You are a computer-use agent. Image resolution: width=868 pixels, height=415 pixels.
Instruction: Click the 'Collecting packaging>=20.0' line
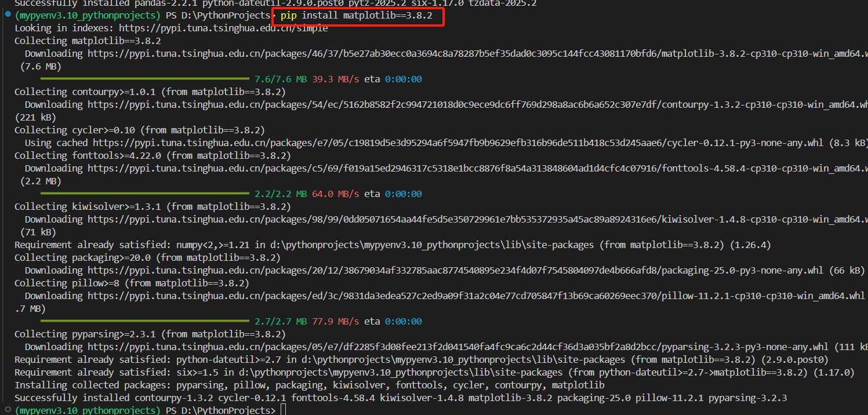(x=147, y=257)
